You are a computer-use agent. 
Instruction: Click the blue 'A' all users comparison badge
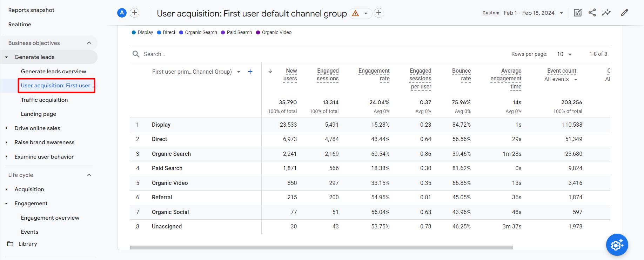(x=122, y=13)
